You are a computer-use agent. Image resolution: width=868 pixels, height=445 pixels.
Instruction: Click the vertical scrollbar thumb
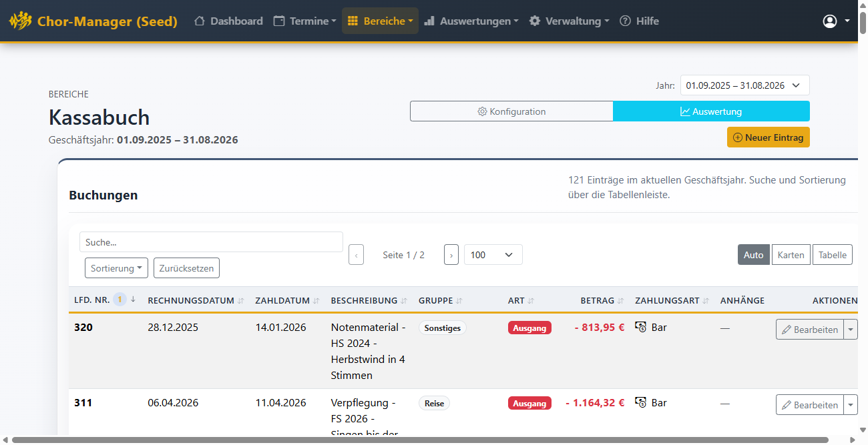(x=863, y=22)
